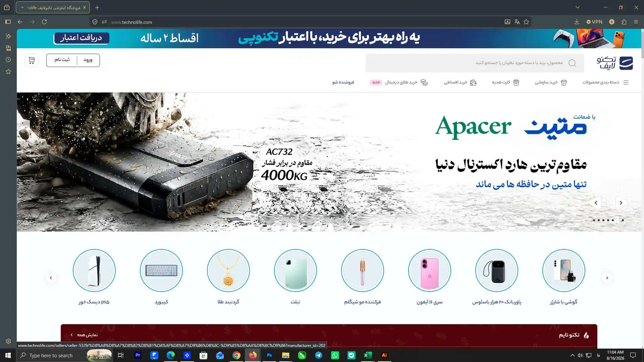Image resolution: width=644 pixels, height=362 pixels.
Task: Open Excel from the taskbar
Action: point(368,355)
